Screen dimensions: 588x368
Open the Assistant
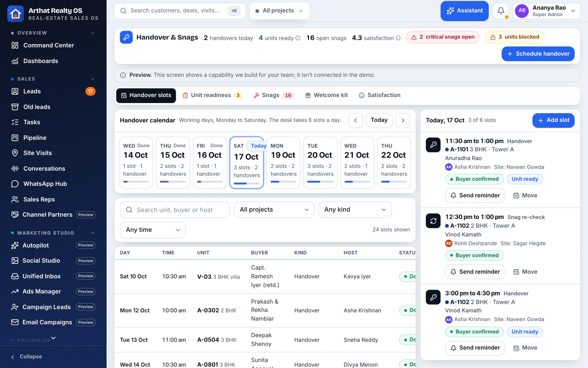(465, 11)
